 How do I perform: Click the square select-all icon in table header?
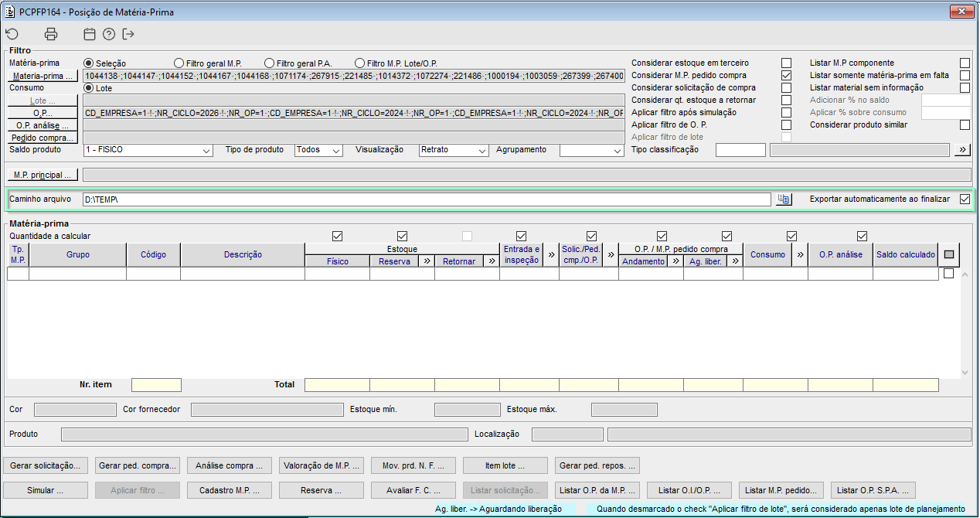(x=949, y=254)
